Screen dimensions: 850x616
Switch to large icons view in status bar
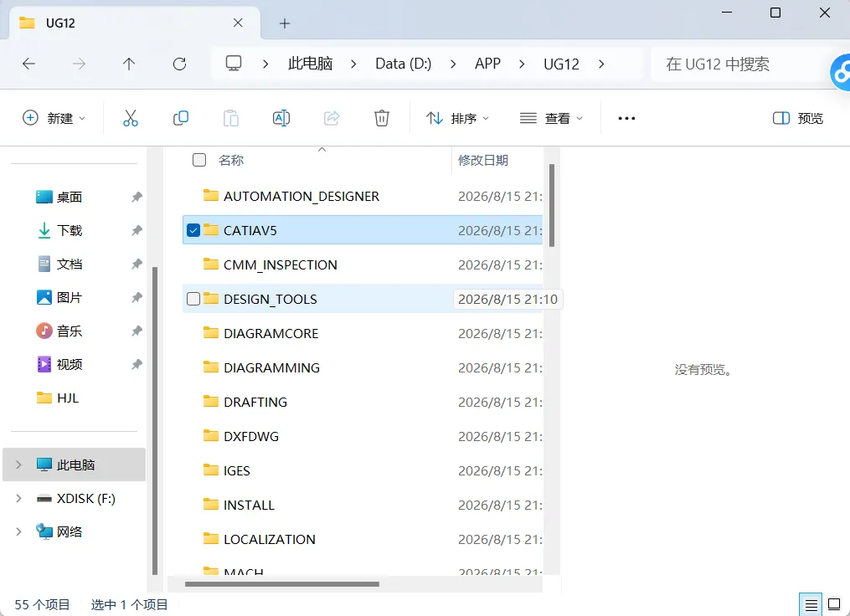coord(834,604)
